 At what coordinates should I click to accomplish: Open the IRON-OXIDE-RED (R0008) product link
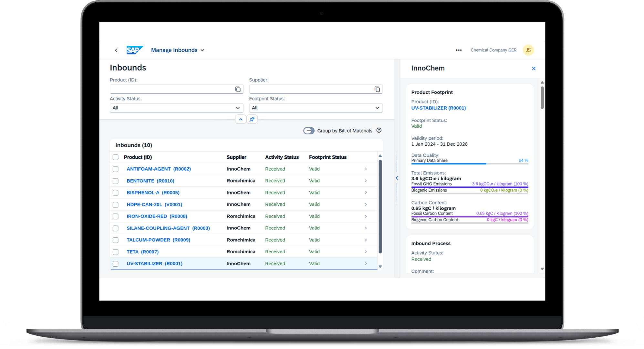coord(157,216)
